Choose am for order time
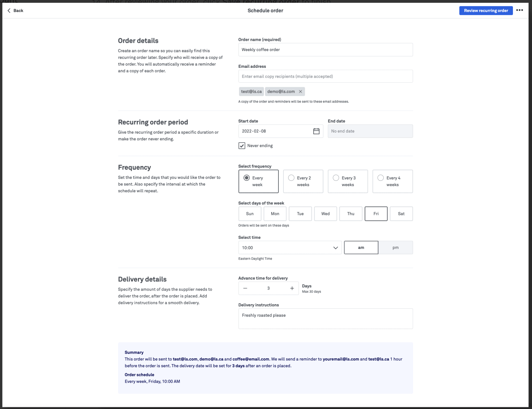The image size is (532, 409). point(361,248)
